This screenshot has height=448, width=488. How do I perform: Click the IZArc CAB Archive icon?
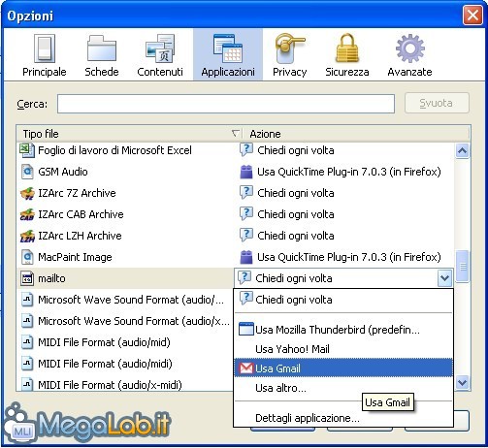[27, 214]
